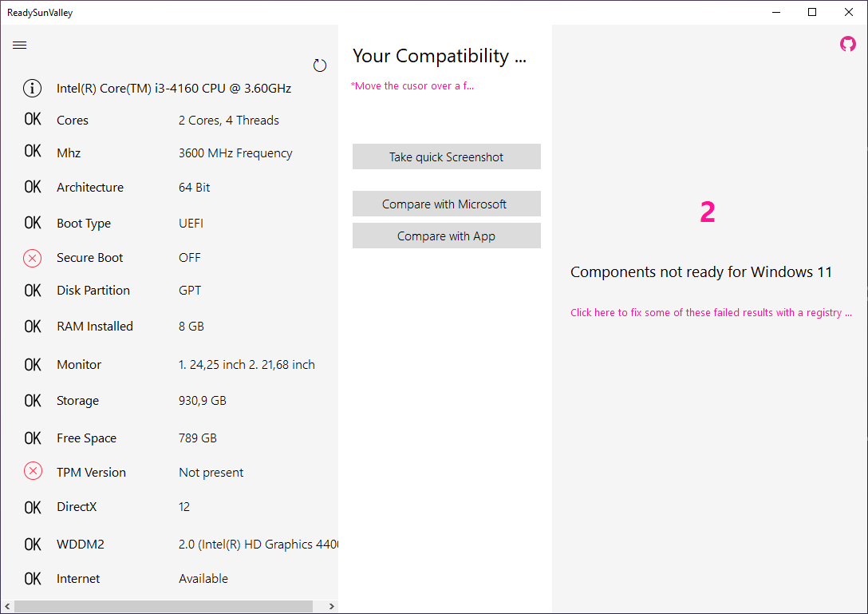Click Compare with Microsoft button
This screenshot has height=614, width=868.
click(446, 204)
